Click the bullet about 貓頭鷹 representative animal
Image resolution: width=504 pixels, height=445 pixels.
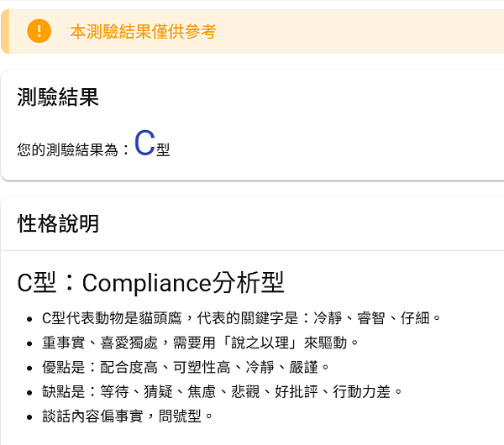241,318
